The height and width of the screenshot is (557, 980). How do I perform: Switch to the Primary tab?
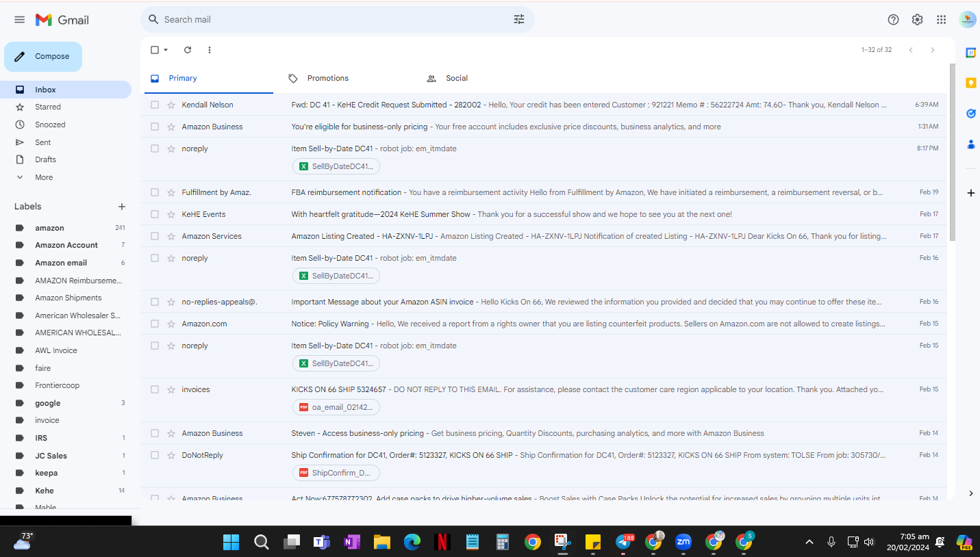(x=208, y=78)
